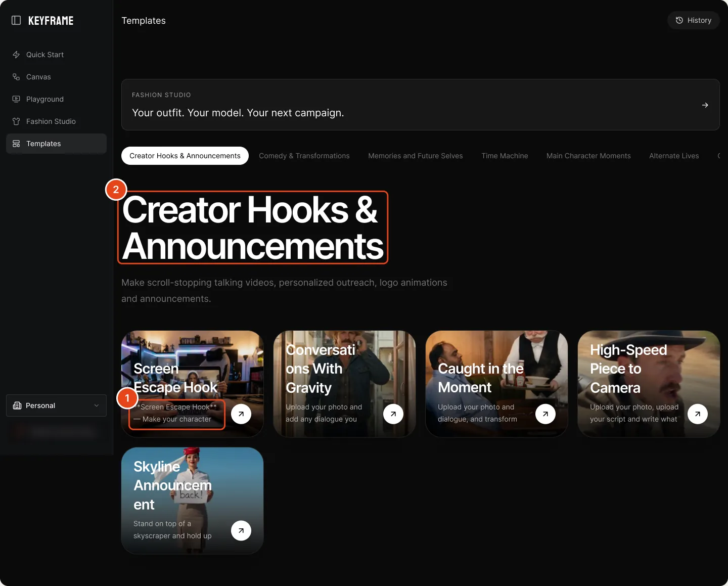Switch to Comedy & Transformations tab
The width and height of the screenshot is (728, 586).
[304, 156]
